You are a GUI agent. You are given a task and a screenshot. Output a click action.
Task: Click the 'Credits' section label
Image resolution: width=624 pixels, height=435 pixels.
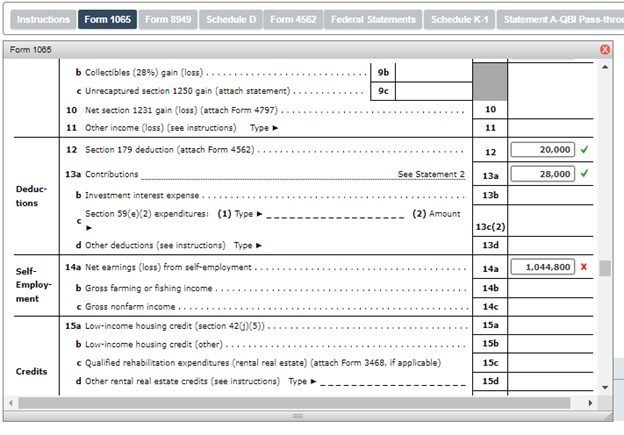click(x=31, y=371)
